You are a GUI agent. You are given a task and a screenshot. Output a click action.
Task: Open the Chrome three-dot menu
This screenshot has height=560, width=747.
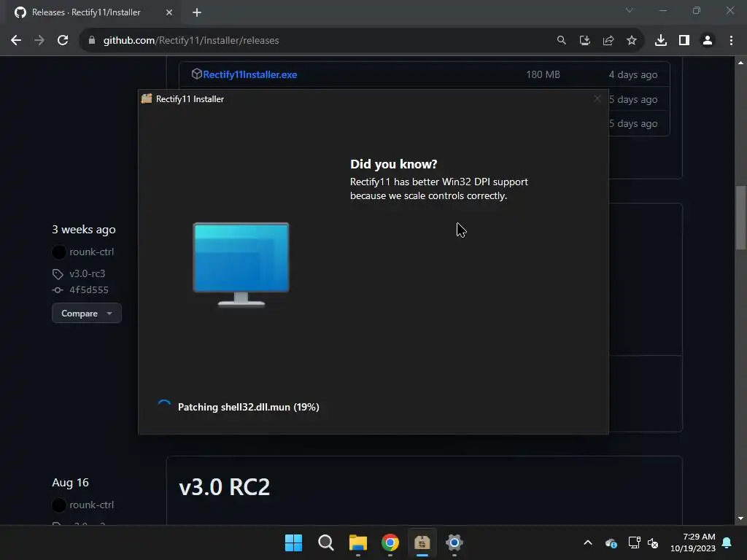click(731, 41)
